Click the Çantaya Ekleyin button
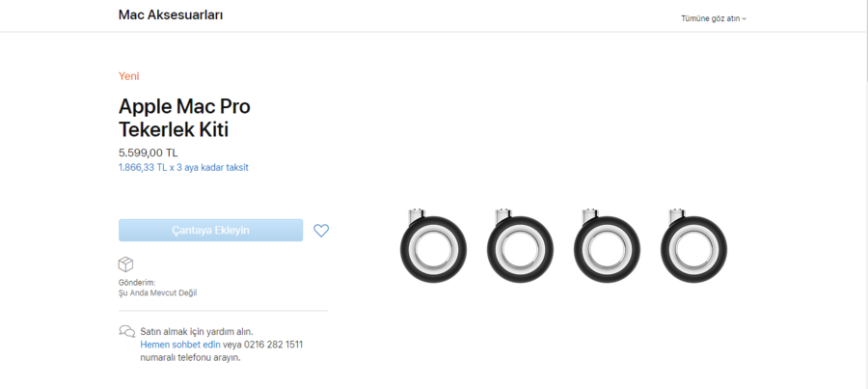Image resolution: width=868 pixels, height=389 pixels. coord(210,230)
